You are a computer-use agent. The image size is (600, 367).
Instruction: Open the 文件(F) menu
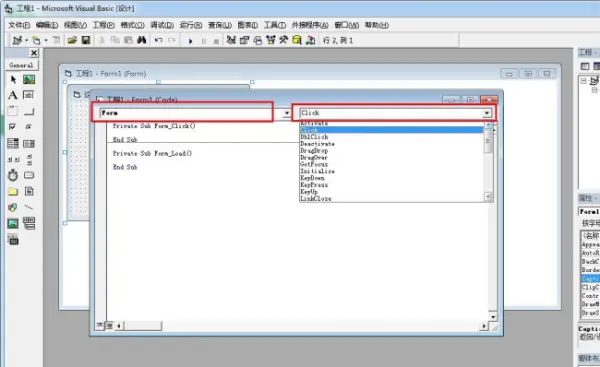19,25
